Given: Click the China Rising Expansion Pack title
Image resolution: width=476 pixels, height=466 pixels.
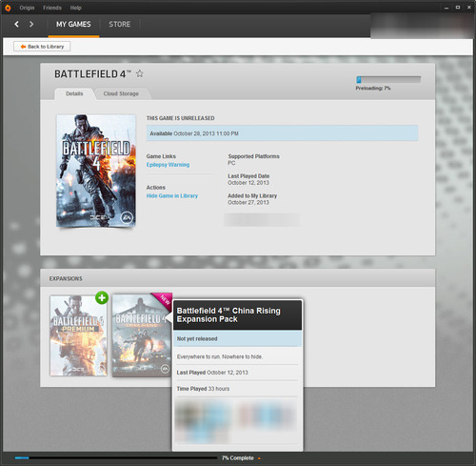Looking at the screenshot, I should (x=228, y=314).
